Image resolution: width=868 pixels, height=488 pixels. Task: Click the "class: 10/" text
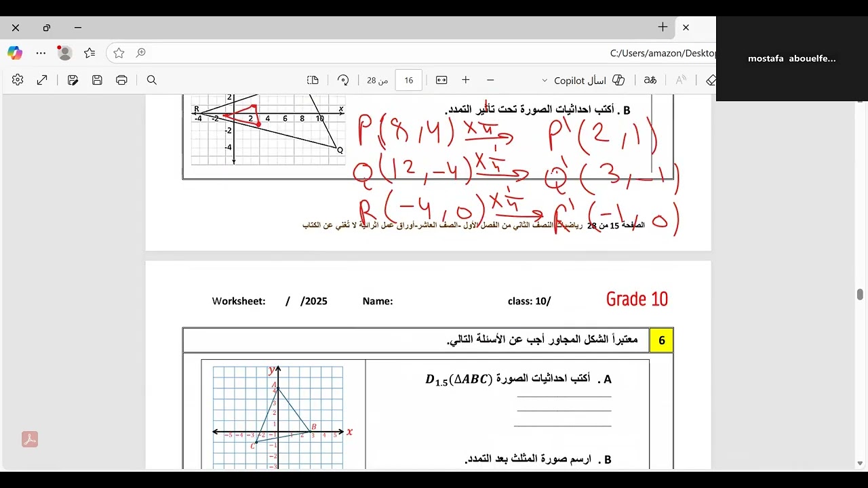[529, 301]
